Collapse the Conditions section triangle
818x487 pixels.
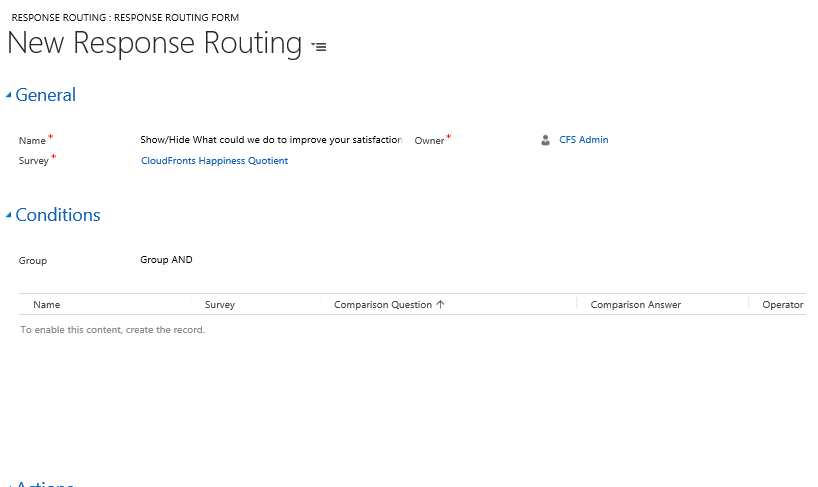[x=9, y=216]
